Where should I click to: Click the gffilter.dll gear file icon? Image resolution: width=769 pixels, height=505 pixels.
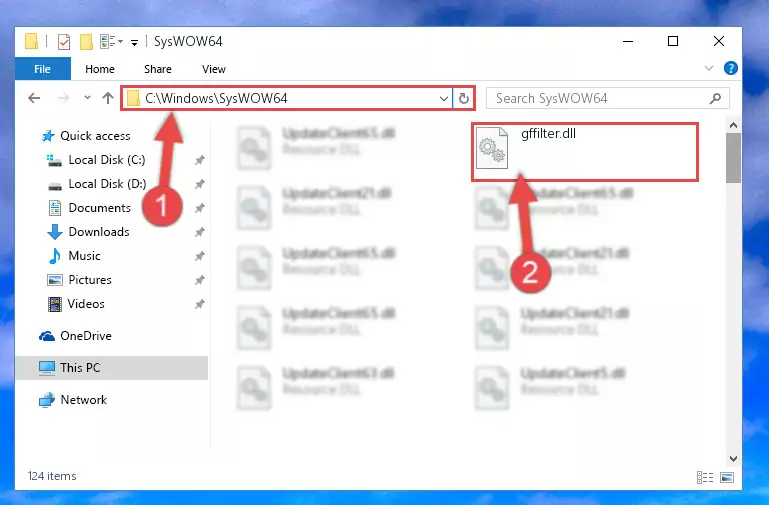492,148
